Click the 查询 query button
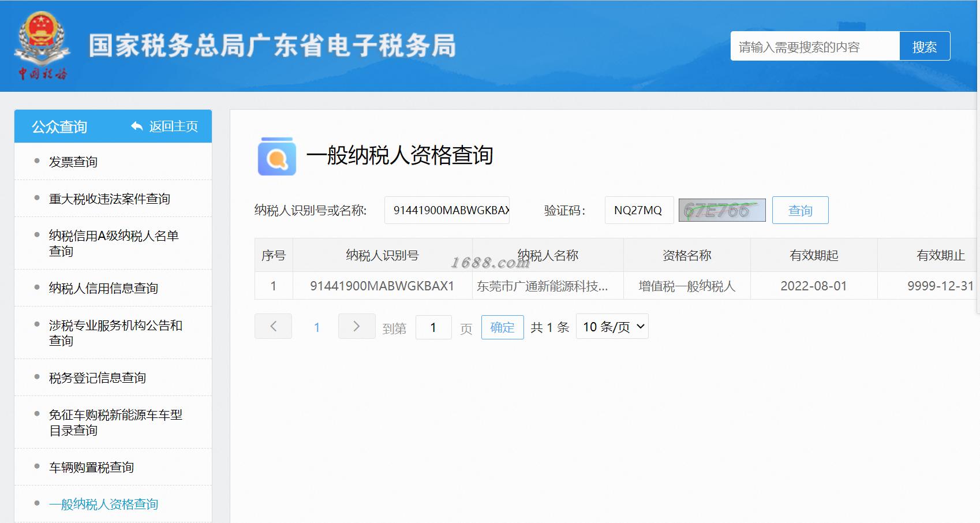The width and height of the screenshot is (980, 523). pyautogui.click(x=801, y=210)
